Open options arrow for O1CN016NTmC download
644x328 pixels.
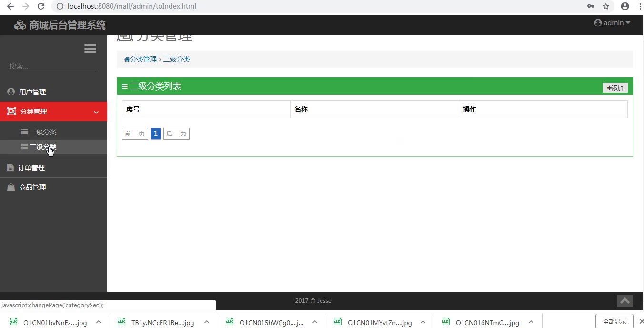(x=531, y=322)
